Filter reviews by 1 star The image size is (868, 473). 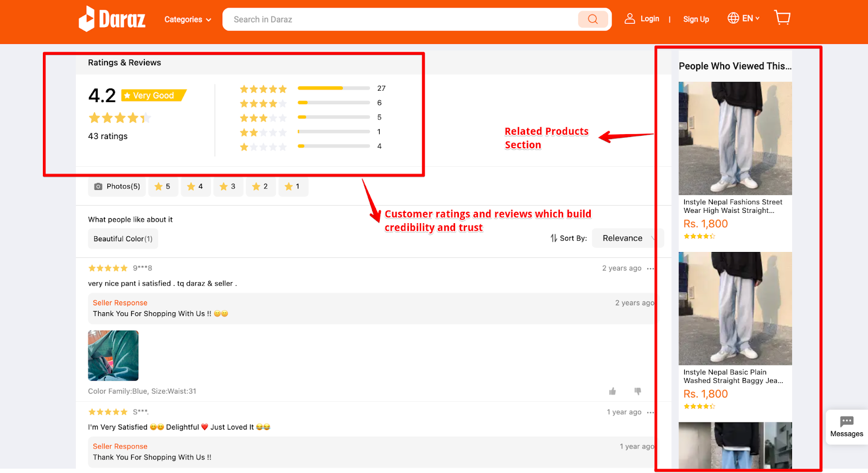point(293,186)
